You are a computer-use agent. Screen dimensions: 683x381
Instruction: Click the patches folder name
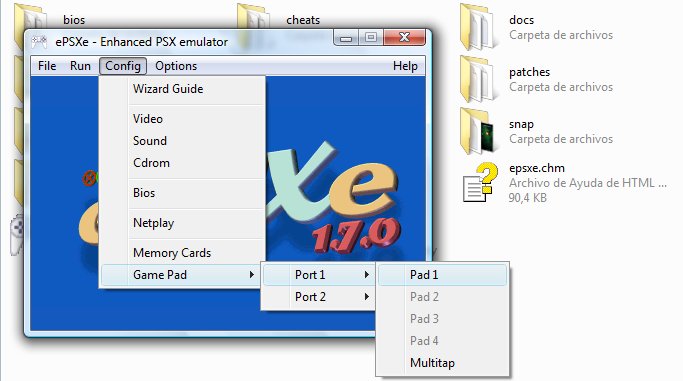click(530, 72)
